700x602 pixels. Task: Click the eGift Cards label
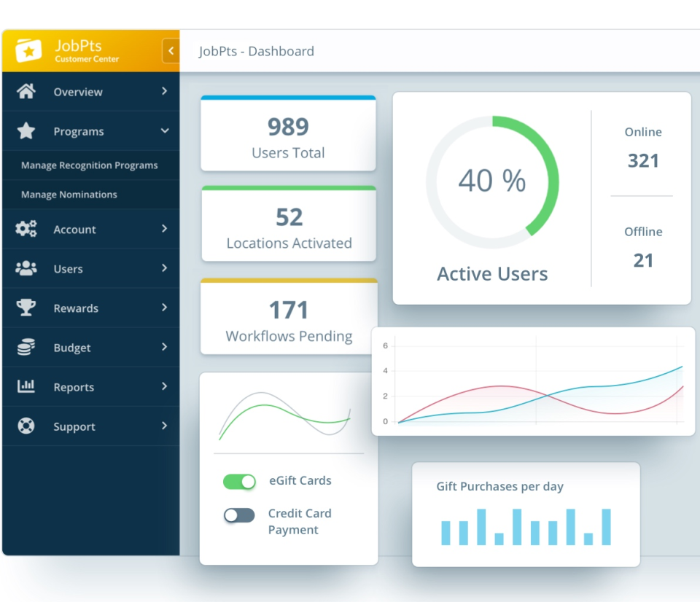point(300,480)
